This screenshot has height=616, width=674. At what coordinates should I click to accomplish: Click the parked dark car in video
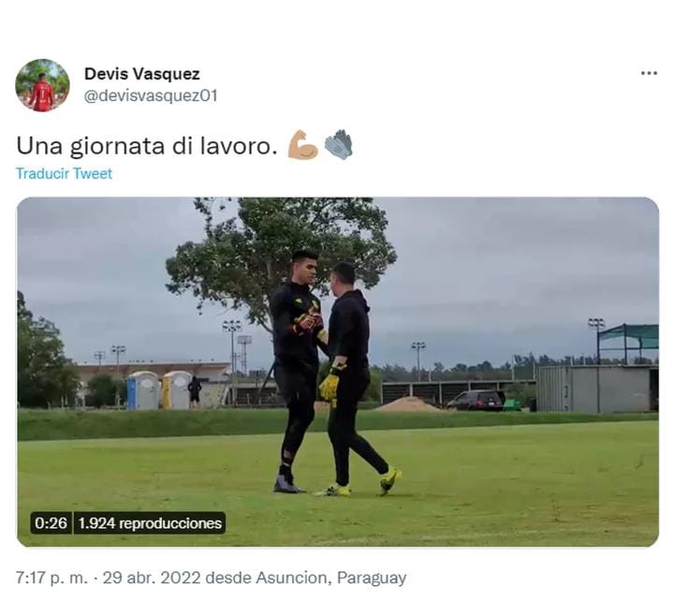tap(476, 400)
